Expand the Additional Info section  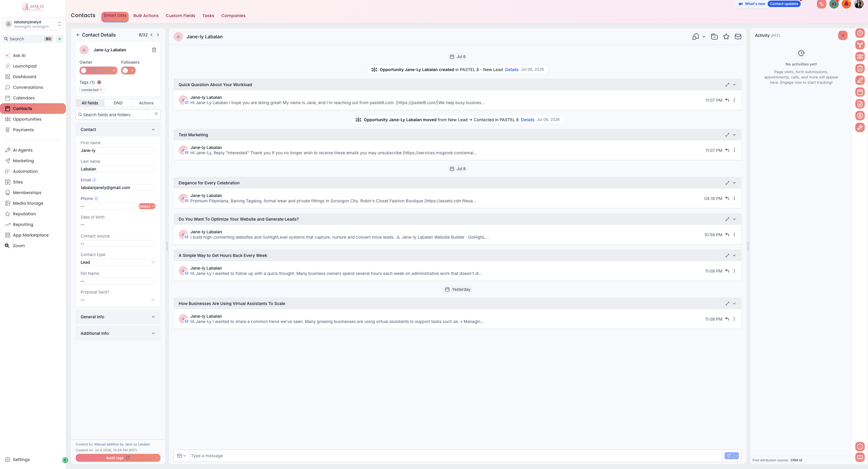pyautogui.click(x=118, y=333)
